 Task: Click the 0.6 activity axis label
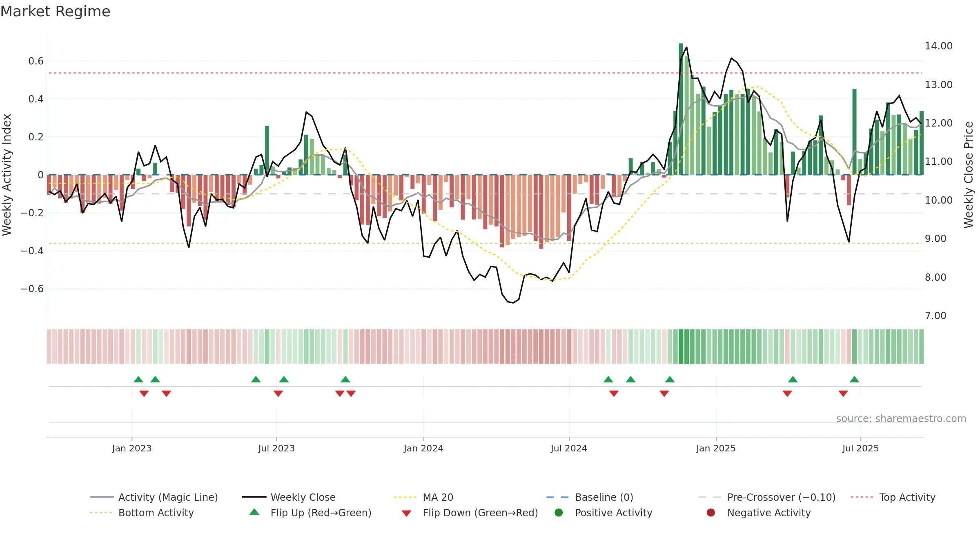(x=36, y=61)
